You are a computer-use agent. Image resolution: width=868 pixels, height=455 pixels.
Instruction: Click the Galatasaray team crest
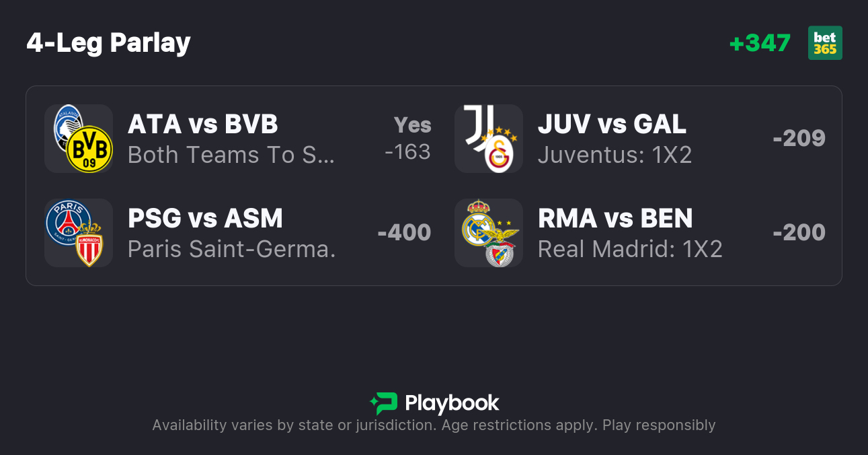[500, 151]
